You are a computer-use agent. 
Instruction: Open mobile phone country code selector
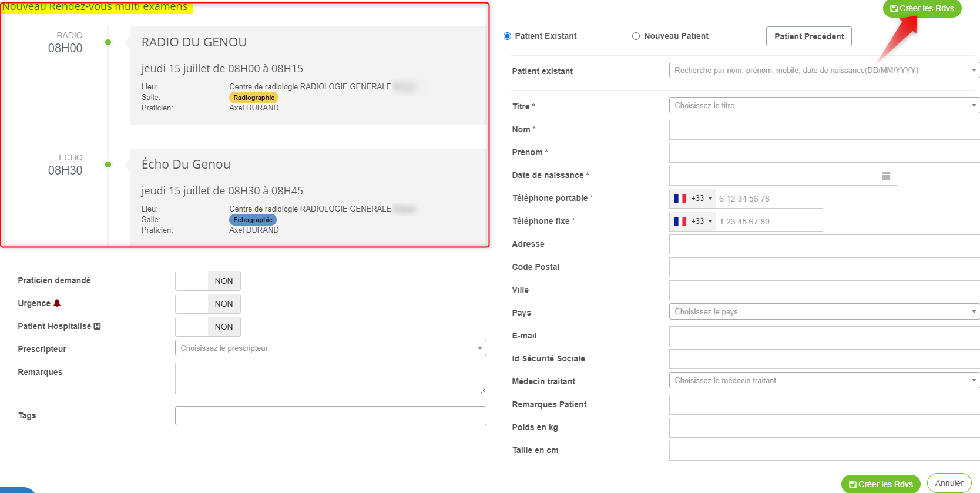coord(693,199)
